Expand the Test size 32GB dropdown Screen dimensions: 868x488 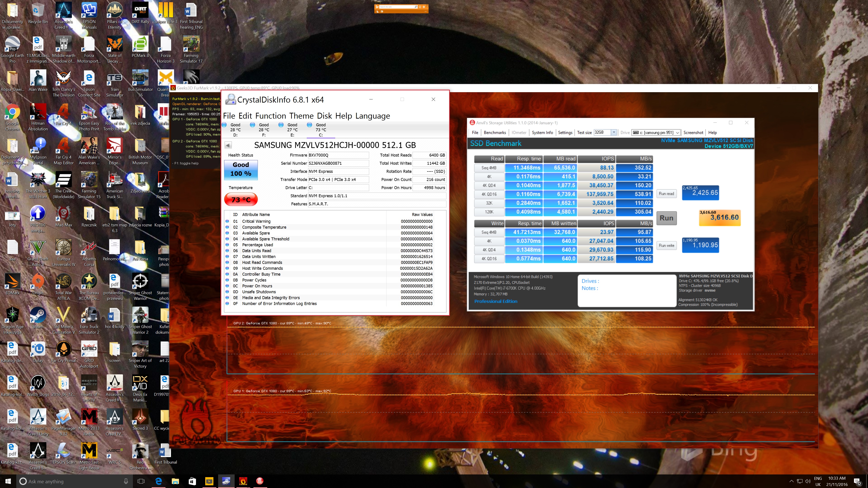coord(614,132)
